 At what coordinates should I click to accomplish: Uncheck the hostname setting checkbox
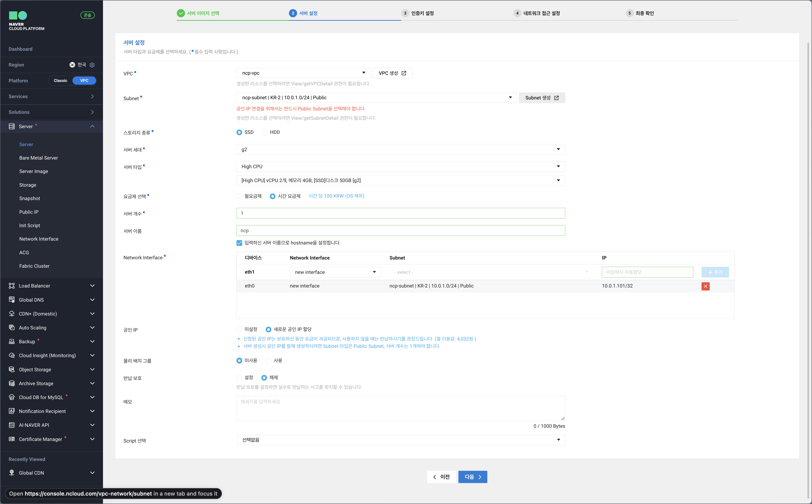239,243
